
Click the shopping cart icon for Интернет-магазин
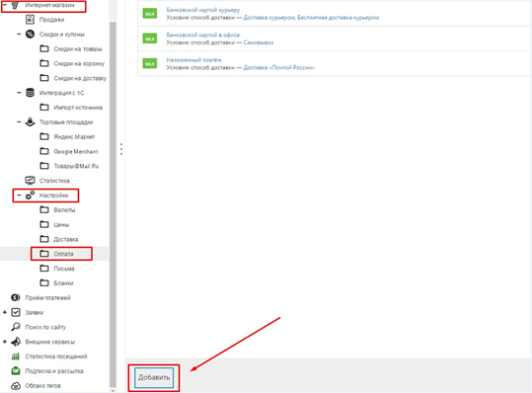16,5
